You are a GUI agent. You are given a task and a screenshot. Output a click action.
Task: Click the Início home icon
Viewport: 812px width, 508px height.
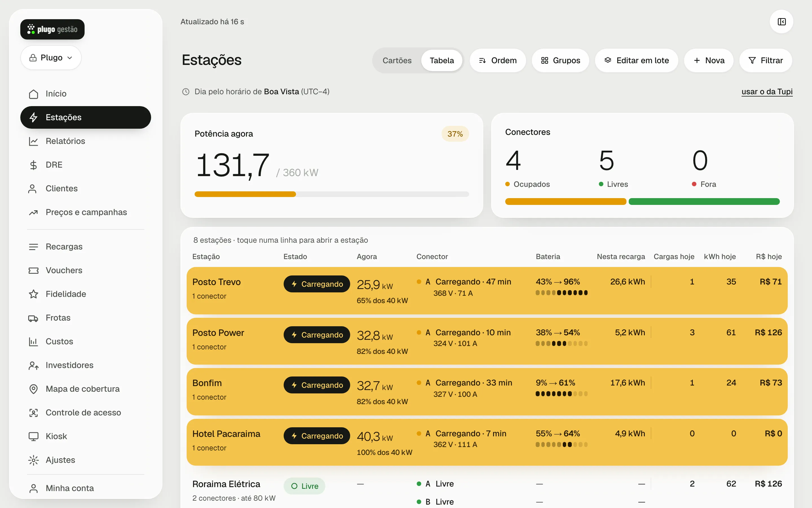coord(33,94)
